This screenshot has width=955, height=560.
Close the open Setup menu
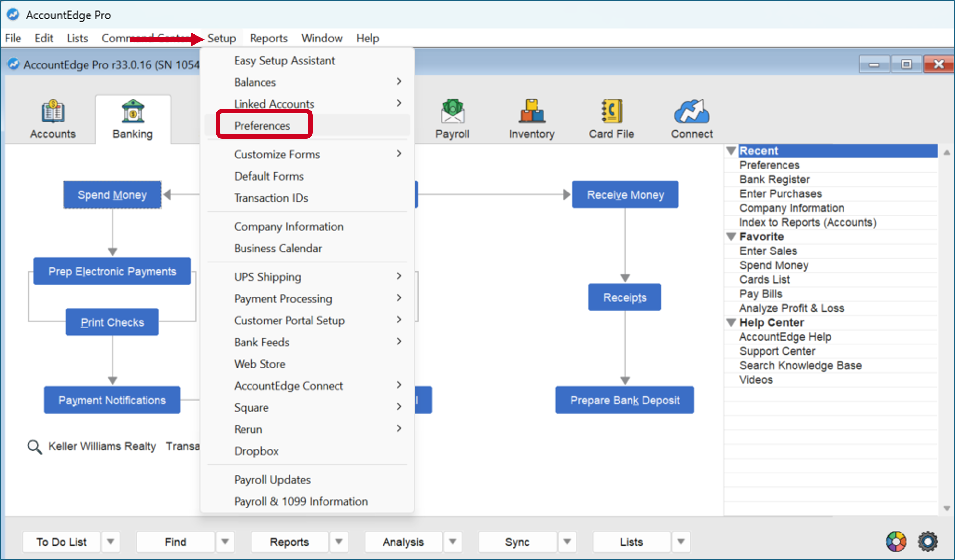pos(222,38)
